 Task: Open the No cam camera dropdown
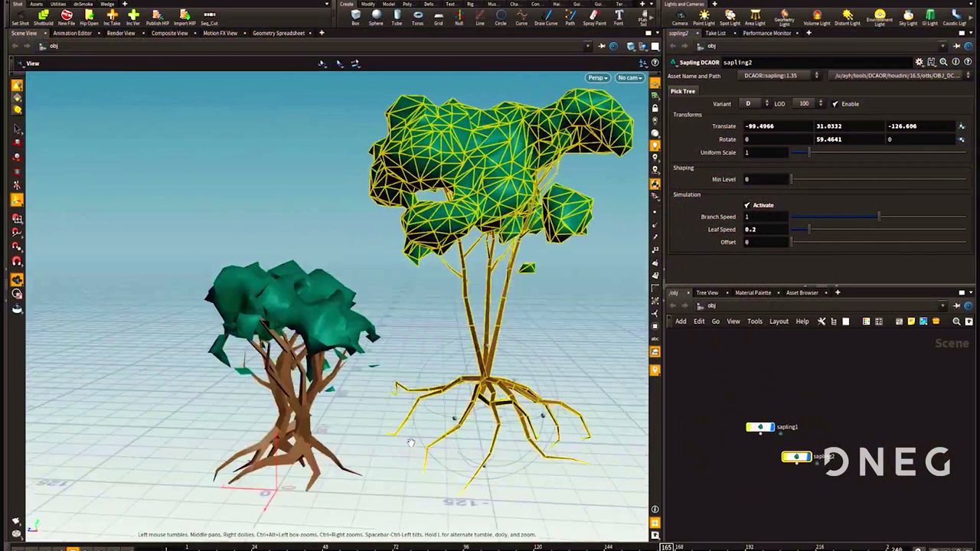tap(629, 77)
